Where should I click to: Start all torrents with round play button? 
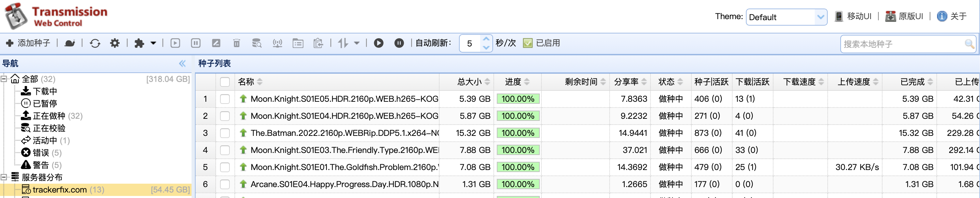pyautogui.click(x=379, y=43)
